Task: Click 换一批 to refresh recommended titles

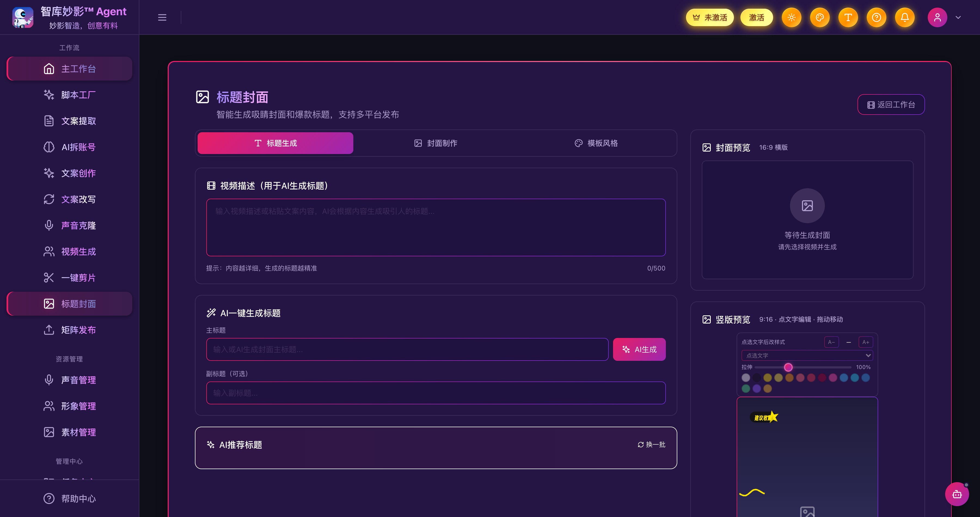Action: pyautogui.click(x=651, y=445)
